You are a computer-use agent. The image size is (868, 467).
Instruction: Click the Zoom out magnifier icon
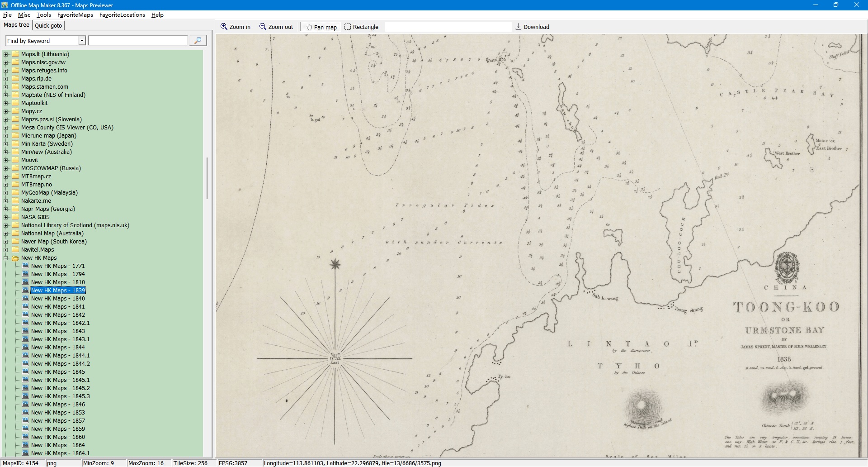point(263,27)
